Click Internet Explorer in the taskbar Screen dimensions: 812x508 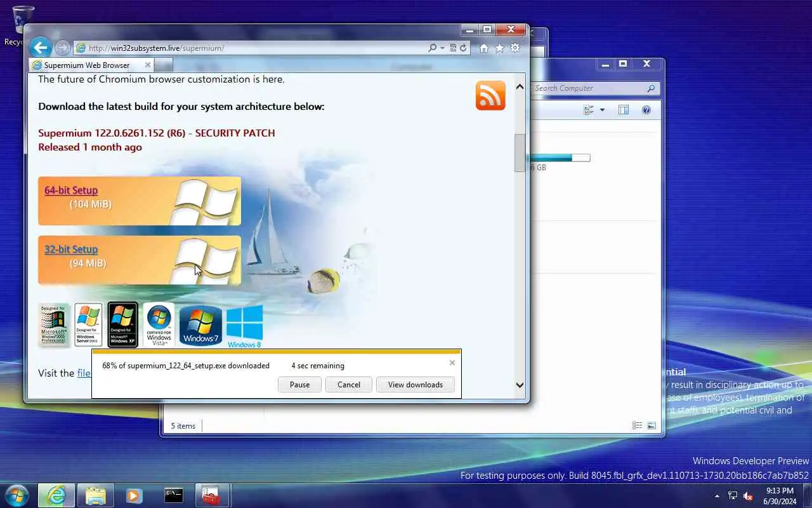[x=56, y=495]
